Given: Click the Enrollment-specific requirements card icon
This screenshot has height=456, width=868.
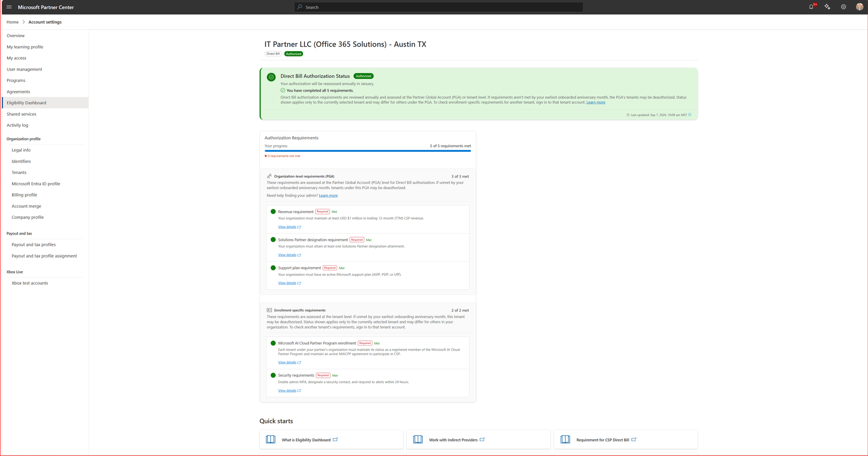Looking at the screenshot, I should click(x=269, y=310).
